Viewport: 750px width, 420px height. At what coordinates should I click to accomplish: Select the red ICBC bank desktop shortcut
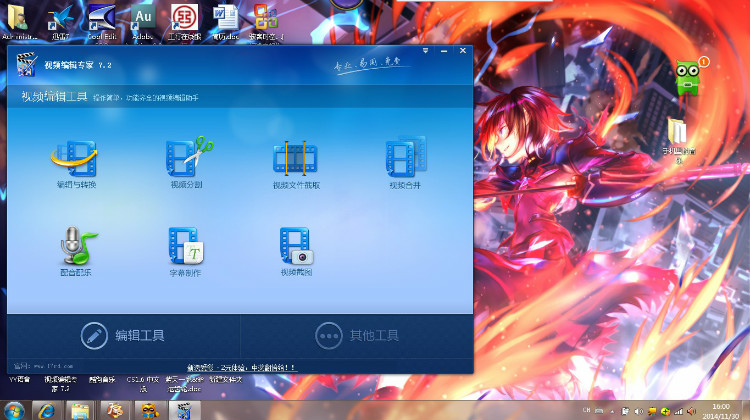coord(184,22)
